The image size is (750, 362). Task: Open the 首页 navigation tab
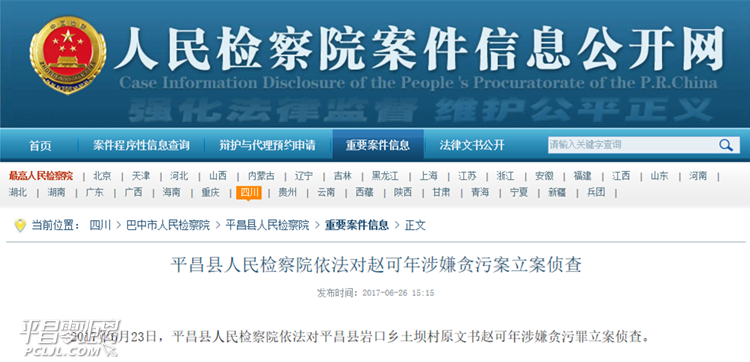pos(40,145)
